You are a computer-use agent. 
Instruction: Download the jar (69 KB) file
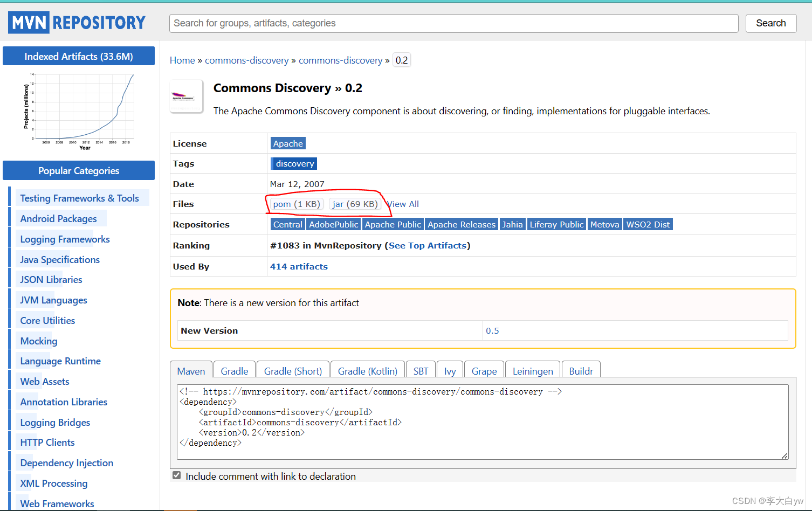(x=355, y=204)
